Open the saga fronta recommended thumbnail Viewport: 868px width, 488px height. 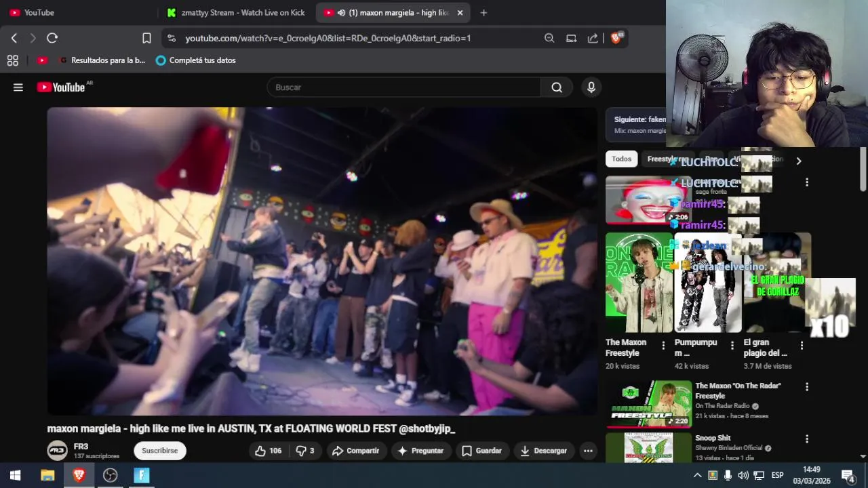point(648,200)
